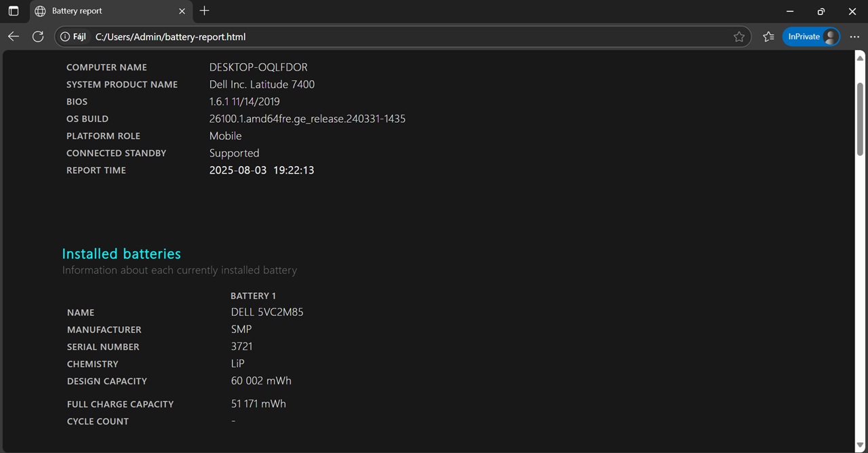Select the Battery report tab

click(111, 12)
